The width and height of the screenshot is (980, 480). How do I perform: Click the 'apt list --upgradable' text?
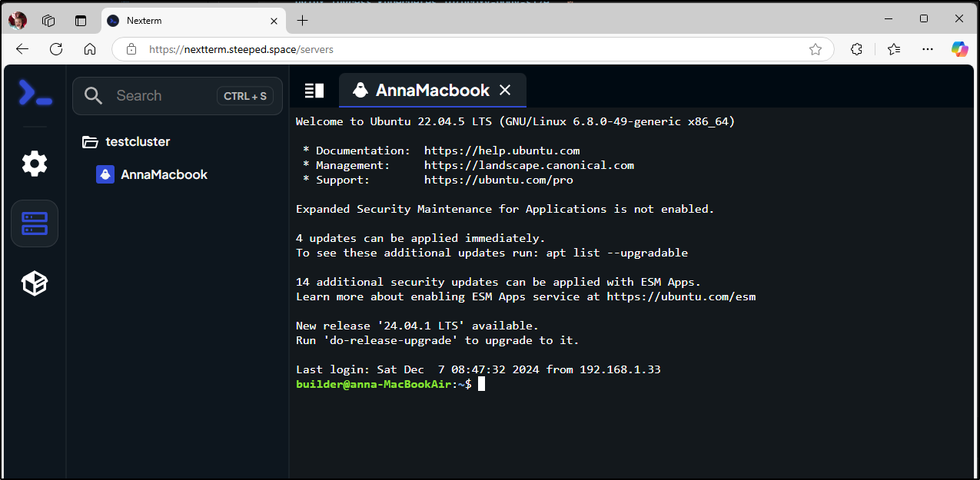(617, 253)
